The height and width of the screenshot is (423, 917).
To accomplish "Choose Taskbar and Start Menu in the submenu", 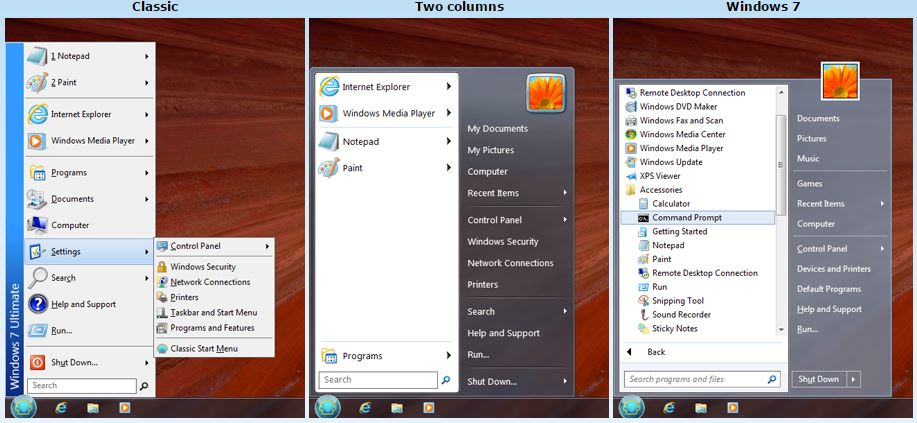I will [x=213, y=312].
